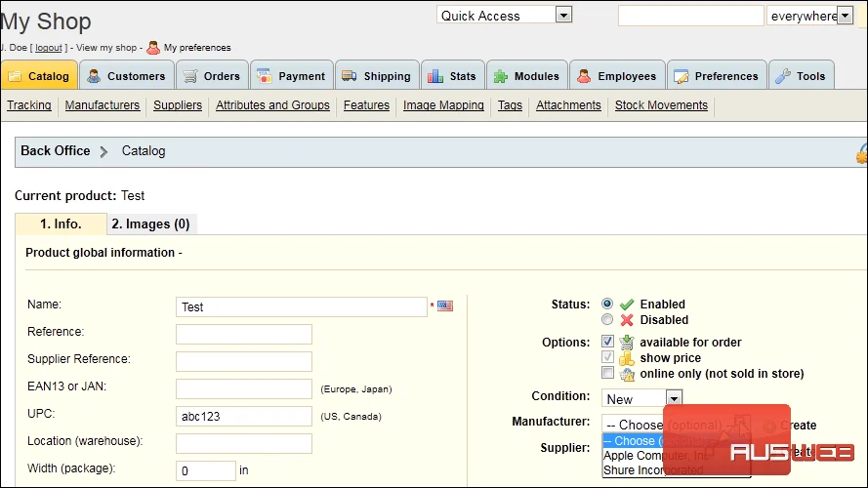Open the Features submenu link
The image size is (868, 488).
point(366,105)
